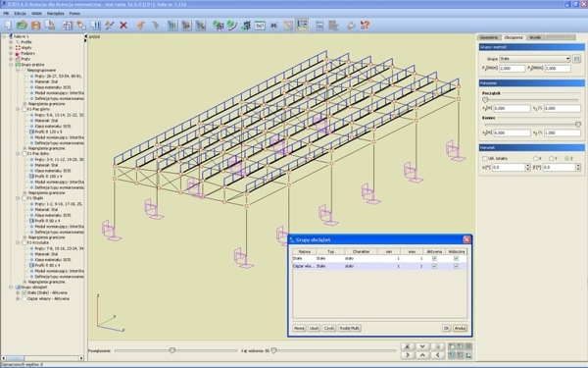Screen dimensions: 588x368
Task: Close the 'Grupy obciążeń' dialog
Action: click(x=466, y=239)
